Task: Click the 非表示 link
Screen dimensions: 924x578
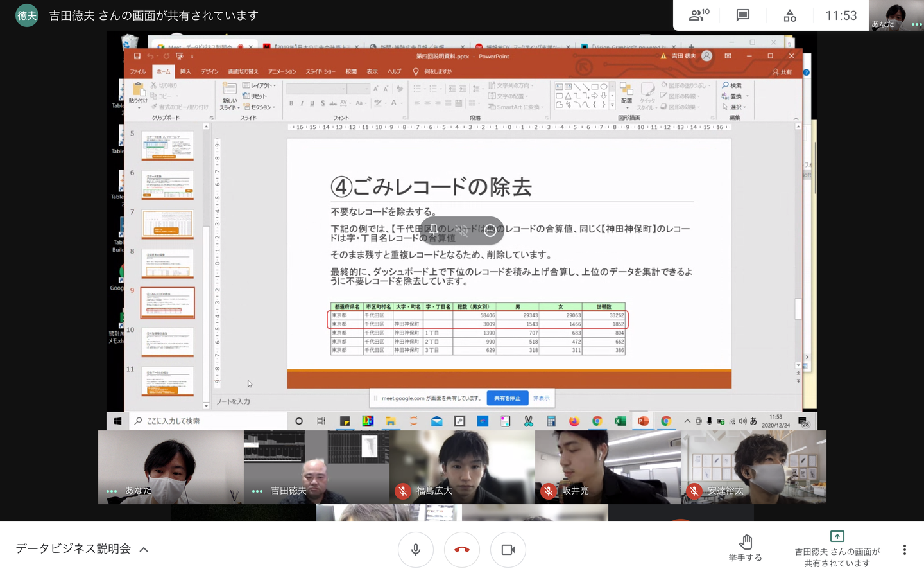Action: point(541,398)
